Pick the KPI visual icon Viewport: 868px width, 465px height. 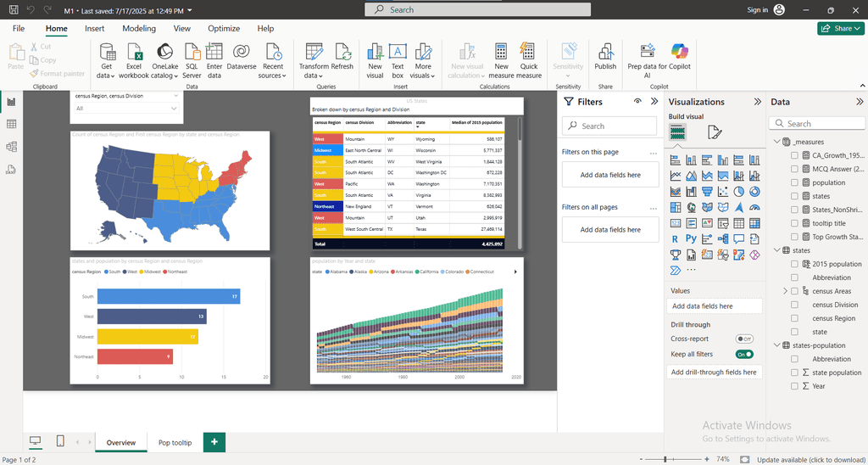[x=707, y=223]
